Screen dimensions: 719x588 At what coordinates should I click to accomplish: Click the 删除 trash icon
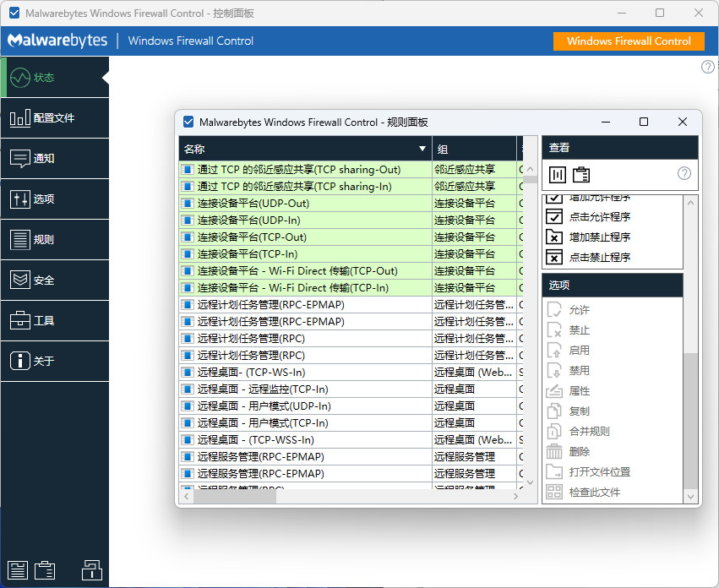[x=554, y=451]
